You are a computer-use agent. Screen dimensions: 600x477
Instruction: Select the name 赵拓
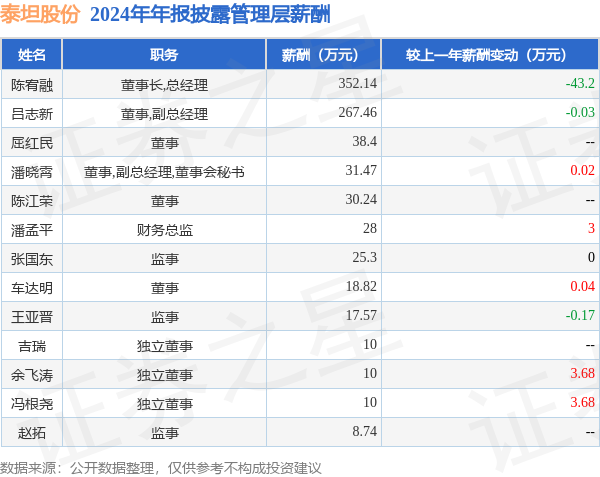(32, 433)
